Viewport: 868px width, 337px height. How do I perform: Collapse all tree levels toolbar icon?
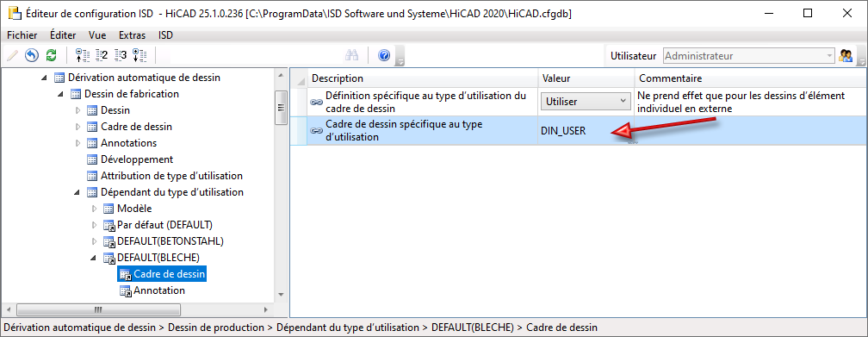tap(82, 55)
